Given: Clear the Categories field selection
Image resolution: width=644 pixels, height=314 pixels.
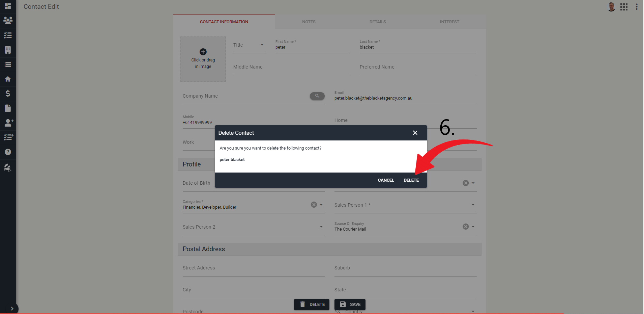Looking at the screenshot, I should click(314, 204).
